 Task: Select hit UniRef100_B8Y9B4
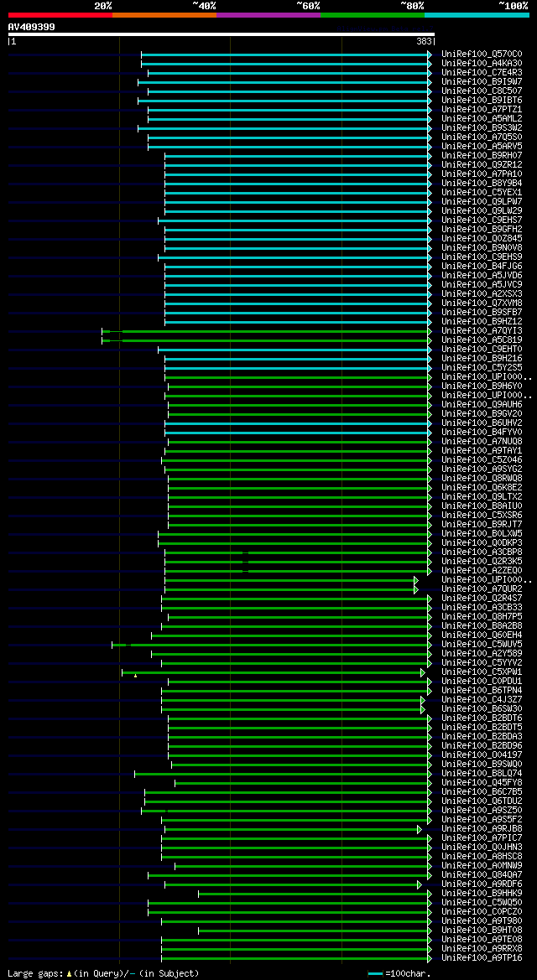point(482,183)
